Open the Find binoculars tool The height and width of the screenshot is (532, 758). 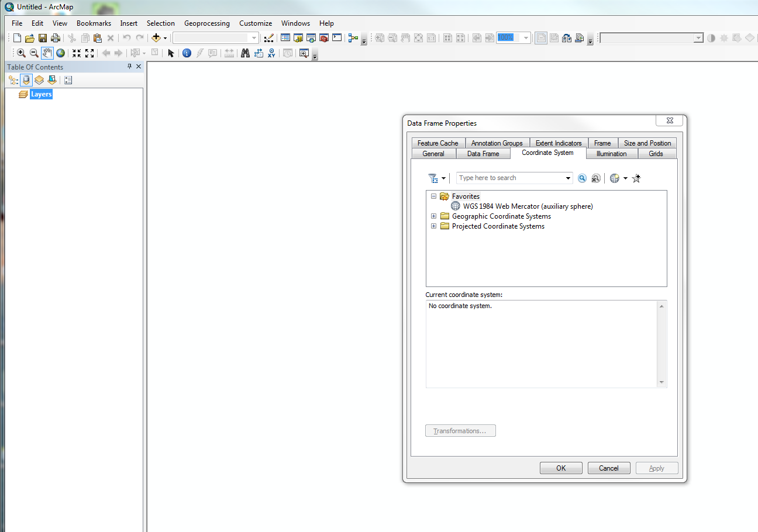click(245, 53)
